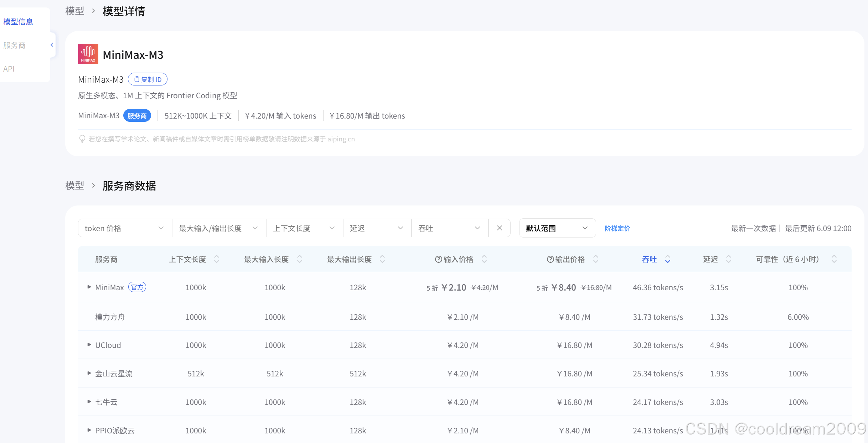
Task: Click the 31.73 tokens/s throughput value
Action: pyautogui.click(x=658, y=317)
